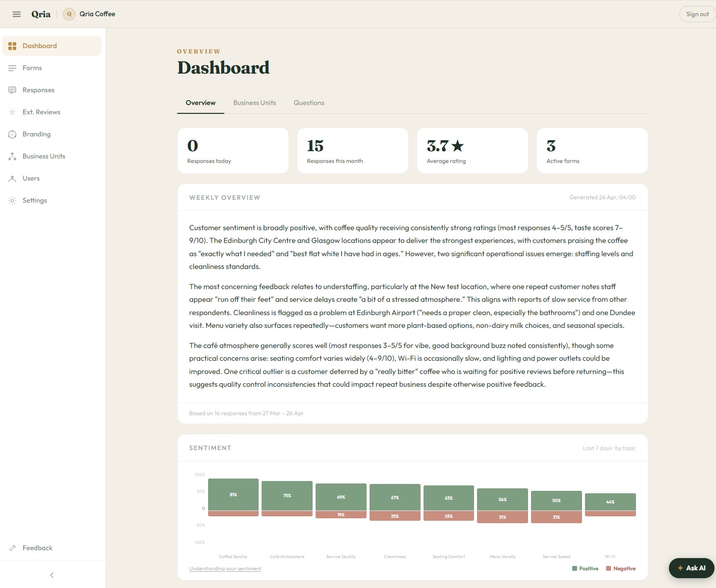Screen dimensions: 716x588
Task: Click the 75% Café Atmosphere positive bar
Action: (x=287, y=496)
